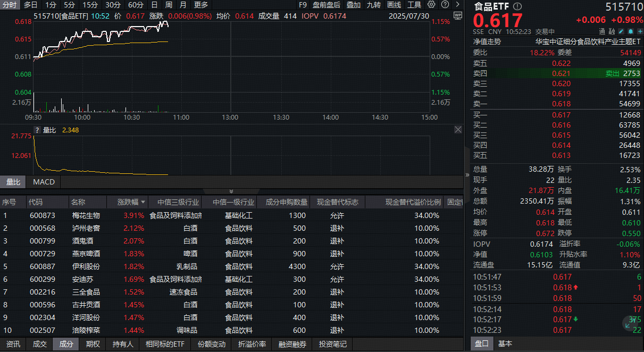Switch to the MACD tab
This screenshot has height=352, width=644.
tap(43, 182)
